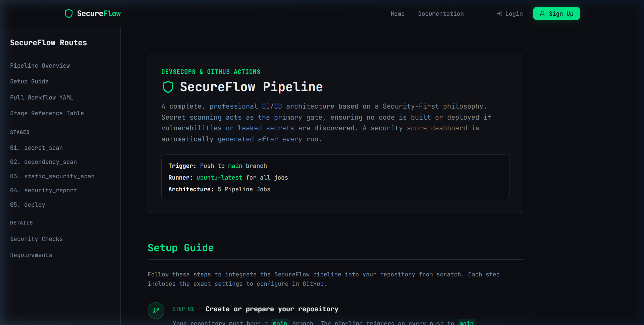644x325 pixels.
Task: Click the SecureFlow brand name in header
Action: 99,13
